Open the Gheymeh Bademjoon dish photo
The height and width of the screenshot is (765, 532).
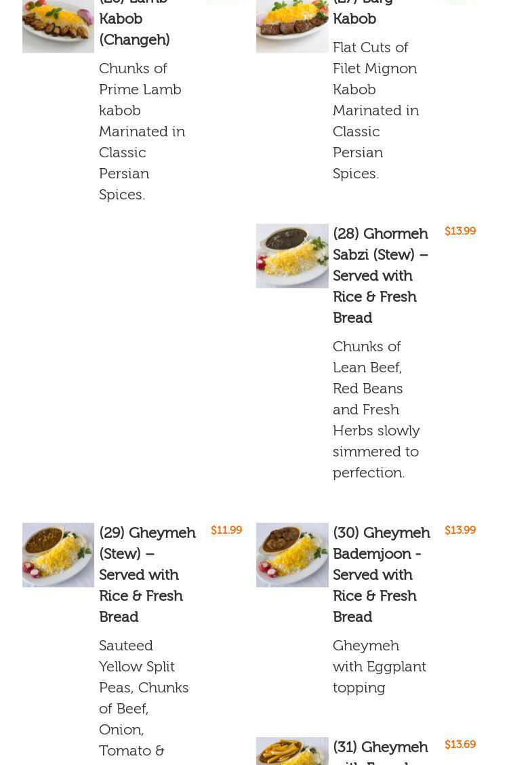click(x=292, y=555)
